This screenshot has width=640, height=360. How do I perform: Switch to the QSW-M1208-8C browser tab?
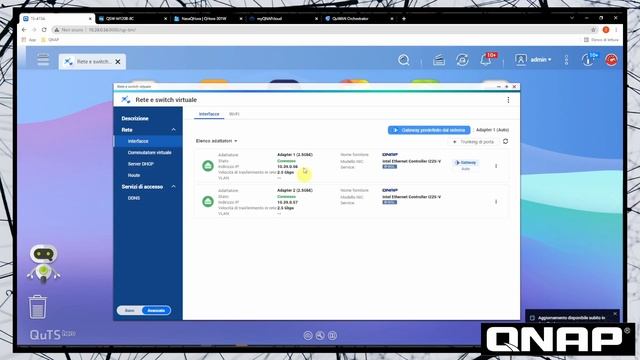coord(133,19)
